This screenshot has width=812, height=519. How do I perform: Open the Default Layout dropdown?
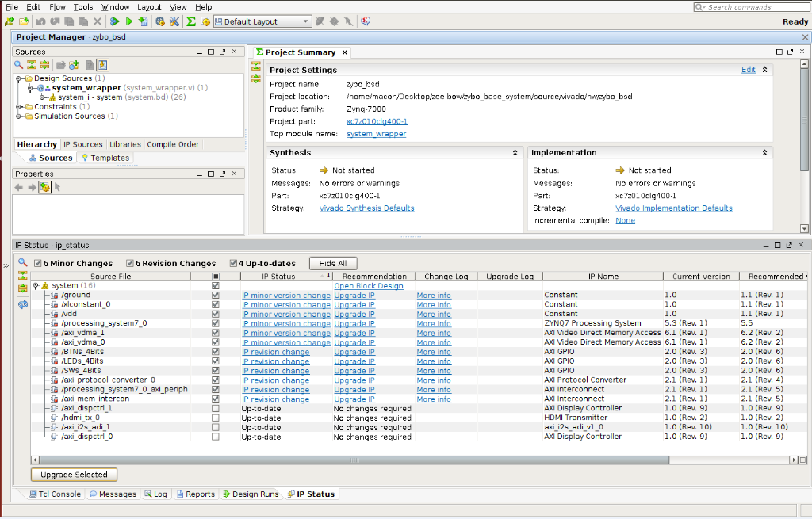pyautogui.click(x=262, y=21)
